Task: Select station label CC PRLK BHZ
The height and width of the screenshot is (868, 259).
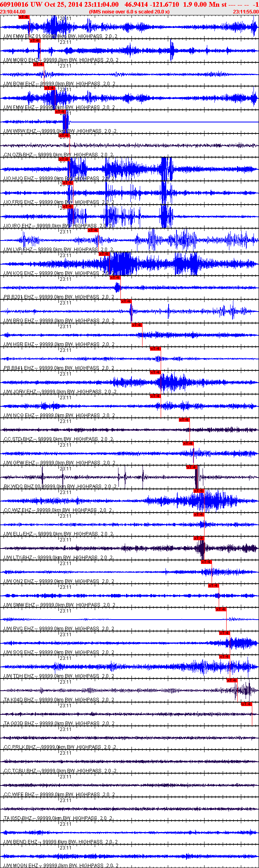Action: (x=20, y=747)
